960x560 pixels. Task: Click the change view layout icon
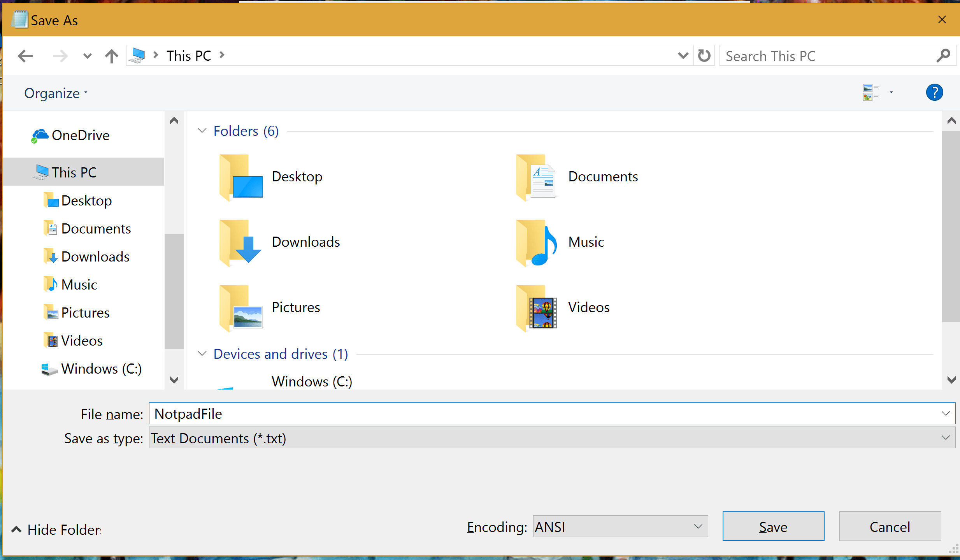[870, 93]
